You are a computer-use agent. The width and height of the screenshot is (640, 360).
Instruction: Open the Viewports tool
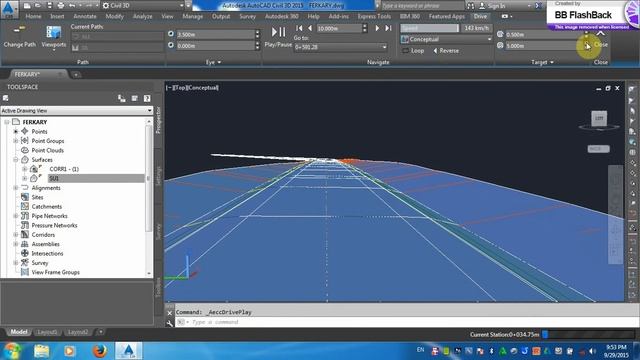pos(53,37)
